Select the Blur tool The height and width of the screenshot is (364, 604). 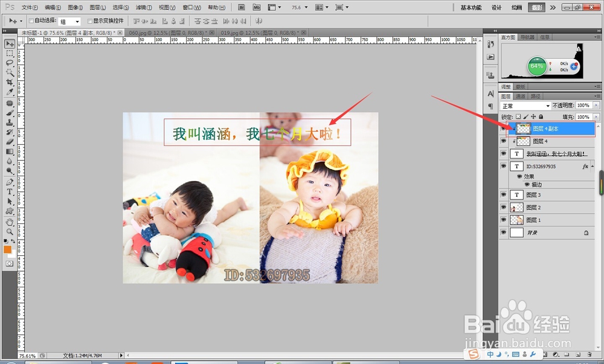(10, 161)
